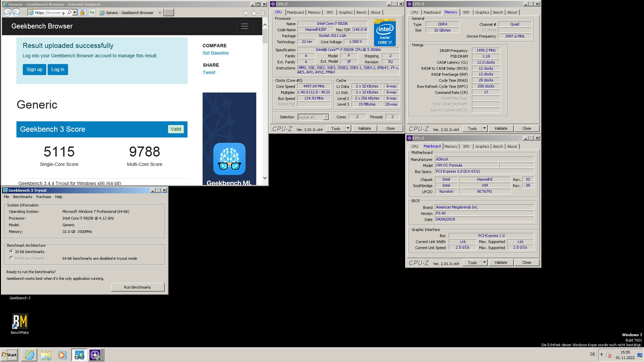Image resolution: width=644 pixels, height=362 pixels.
Task: Open the File menu in Geekbench 3
Action: click(6, 197)
